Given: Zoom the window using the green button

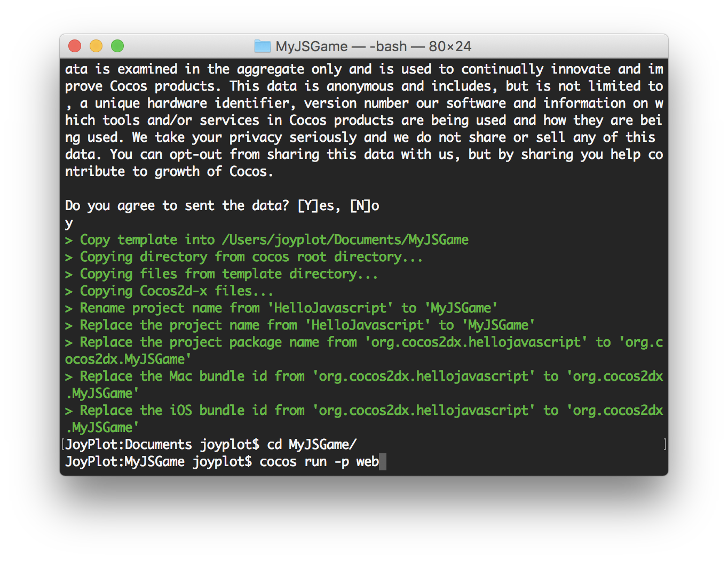Looking at the screenshot, I should [117, 46].
